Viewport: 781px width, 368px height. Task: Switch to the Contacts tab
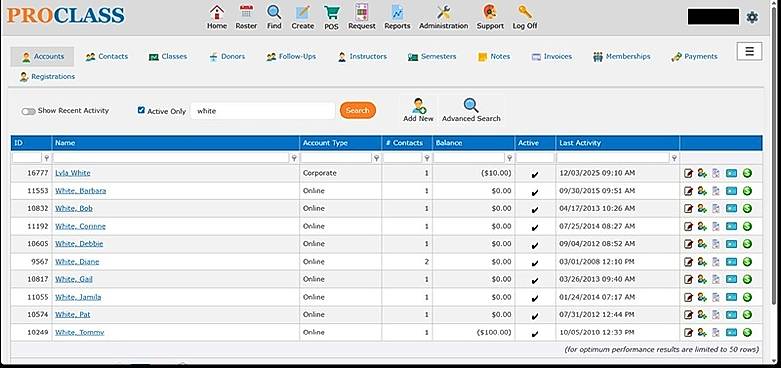pyautogui.click(x=107, y=57)
